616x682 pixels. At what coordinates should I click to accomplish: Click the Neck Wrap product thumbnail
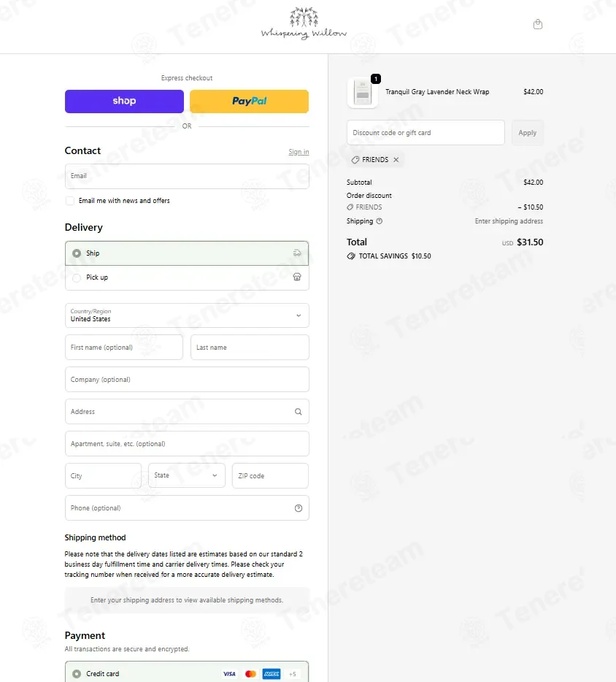point(362,93)
